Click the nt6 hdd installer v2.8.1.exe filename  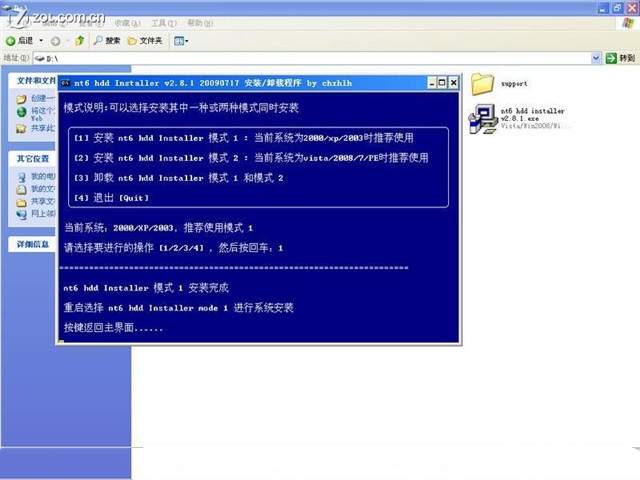(532, 115)
